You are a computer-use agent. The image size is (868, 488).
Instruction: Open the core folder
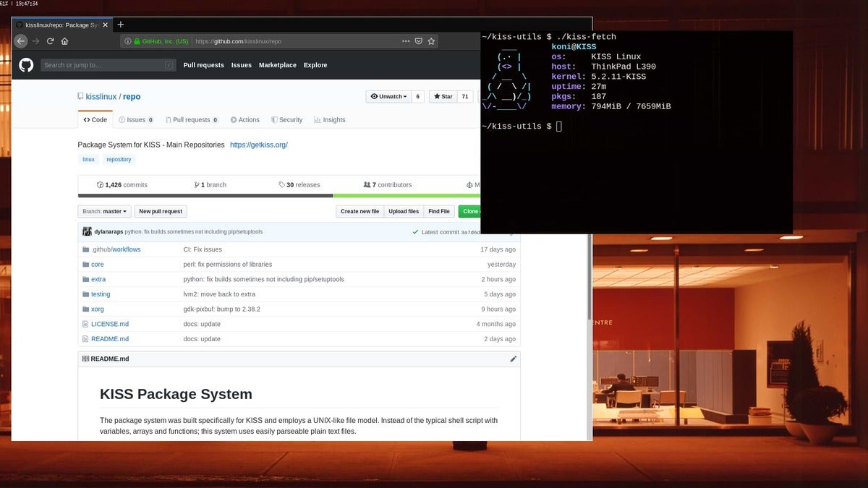[x=98, y=265]
